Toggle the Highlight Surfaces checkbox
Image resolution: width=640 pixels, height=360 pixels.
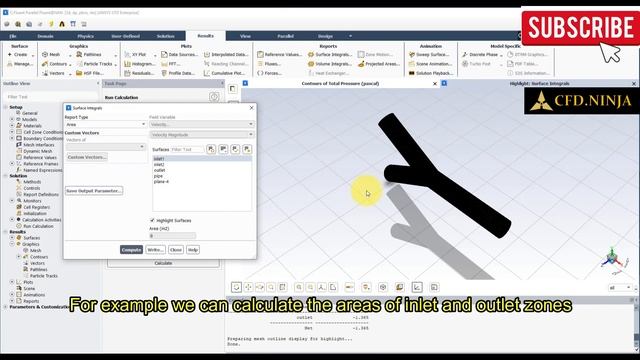pos(152,220)
